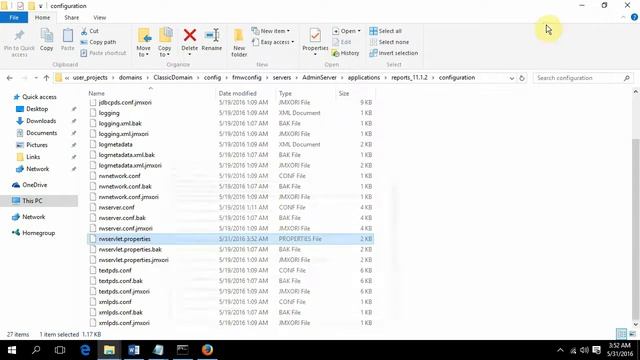Viewport: 640px width, 360px height.
Task: Open Documents in navigation pane
Action: 42,133
